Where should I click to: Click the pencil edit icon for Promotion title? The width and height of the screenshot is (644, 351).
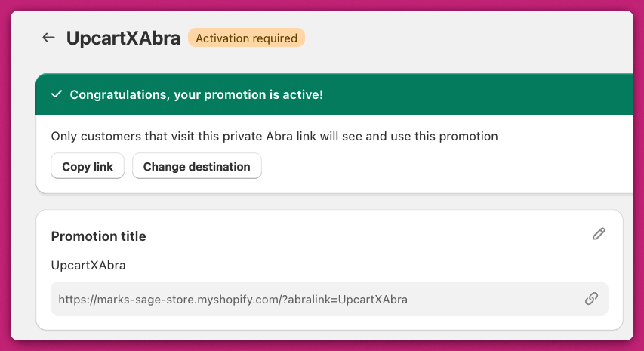tap(599, 234)
